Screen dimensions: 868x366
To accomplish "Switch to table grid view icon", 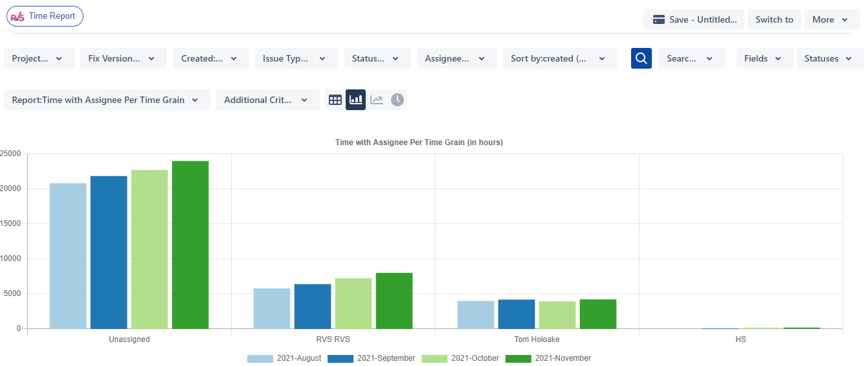I will [335, 100].
